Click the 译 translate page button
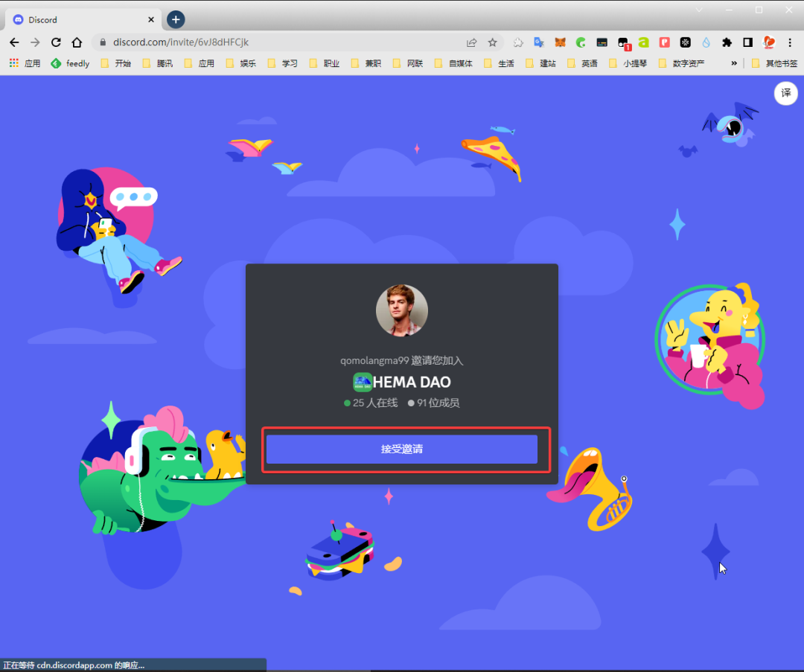The image size is (804, 672). click(785, 93)
